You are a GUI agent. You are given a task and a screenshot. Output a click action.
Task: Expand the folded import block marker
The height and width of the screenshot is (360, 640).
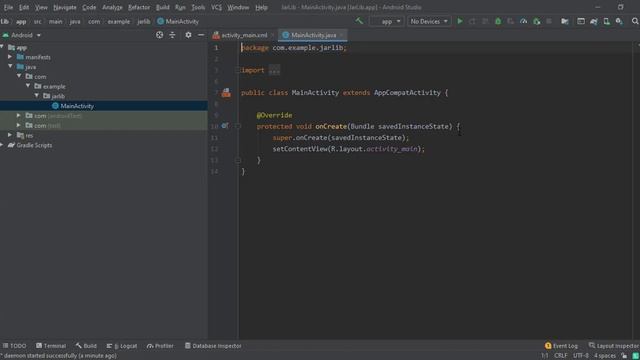(238, 70)
